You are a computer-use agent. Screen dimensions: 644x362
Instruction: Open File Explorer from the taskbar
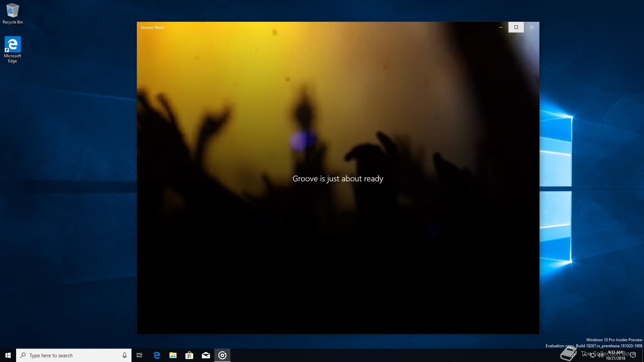point(173,355)
